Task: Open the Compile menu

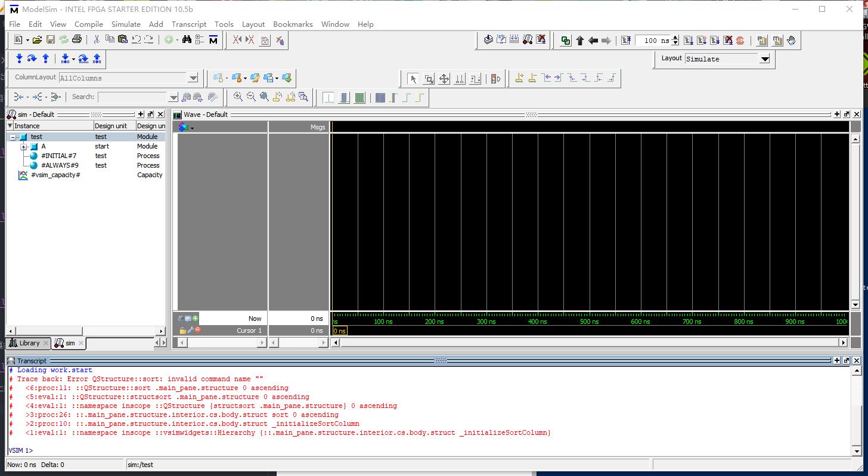Action: (89, 24)
